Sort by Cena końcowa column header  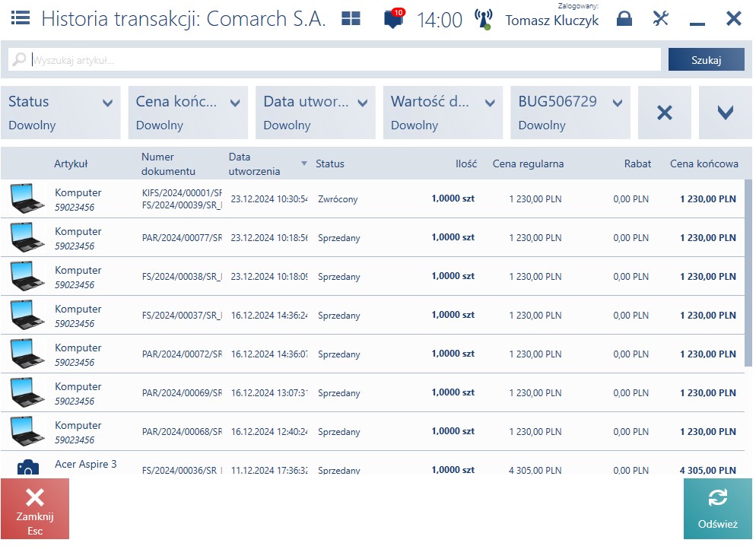(x=704, y=163)
